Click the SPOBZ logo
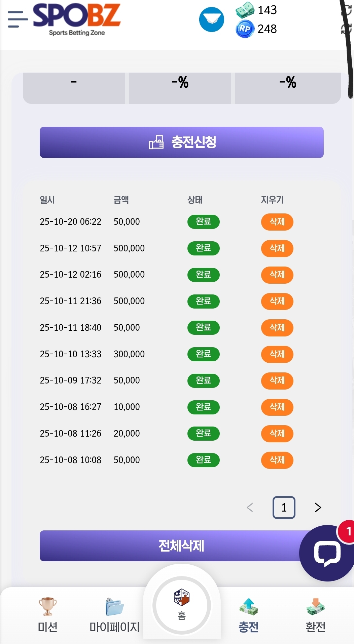The width and height of the screenshot is (354, 644). (x=77, y=19)
